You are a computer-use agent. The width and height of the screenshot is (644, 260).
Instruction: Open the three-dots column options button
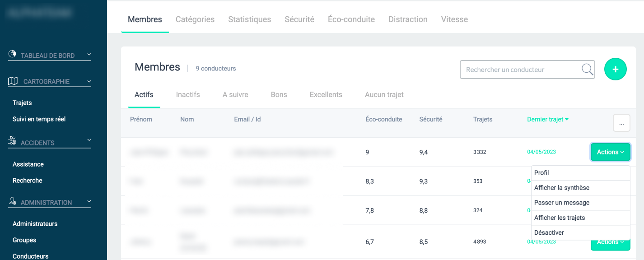[x=621, y=123]
